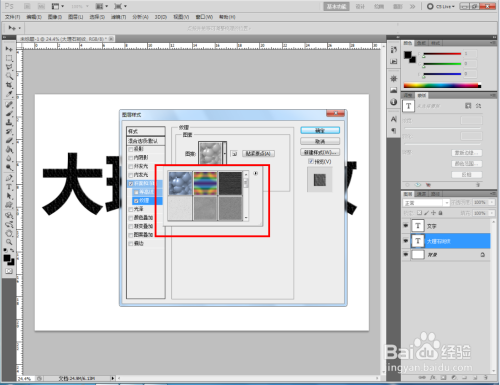Select the Horizontal Type tool
The image size is (500, 385).
pyautogui.click(x=9, y=187)
